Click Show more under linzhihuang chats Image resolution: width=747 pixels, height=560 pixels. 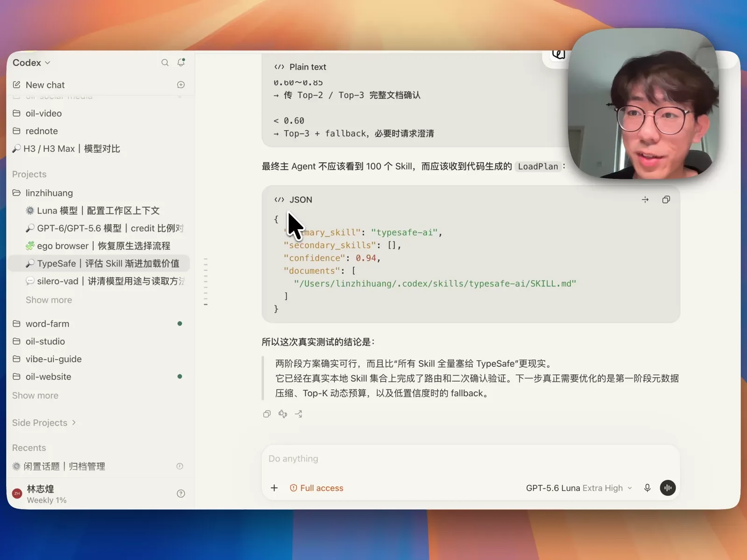pyautogui.click(x=49, y=300)
